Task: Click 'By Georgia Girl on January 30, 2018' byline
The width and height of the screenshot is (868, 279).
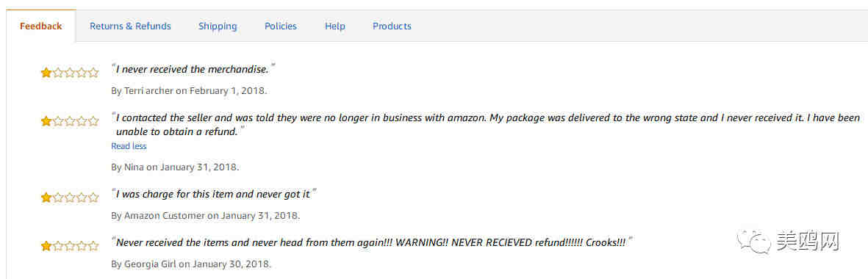Action: (x=192, y=264)
